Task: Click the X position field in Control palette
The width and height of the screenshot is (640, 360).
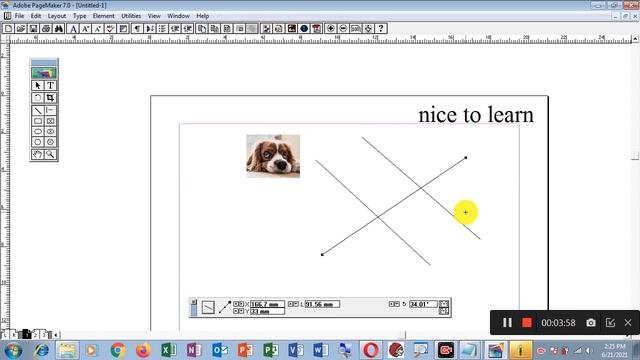Action: pos(267,304)
